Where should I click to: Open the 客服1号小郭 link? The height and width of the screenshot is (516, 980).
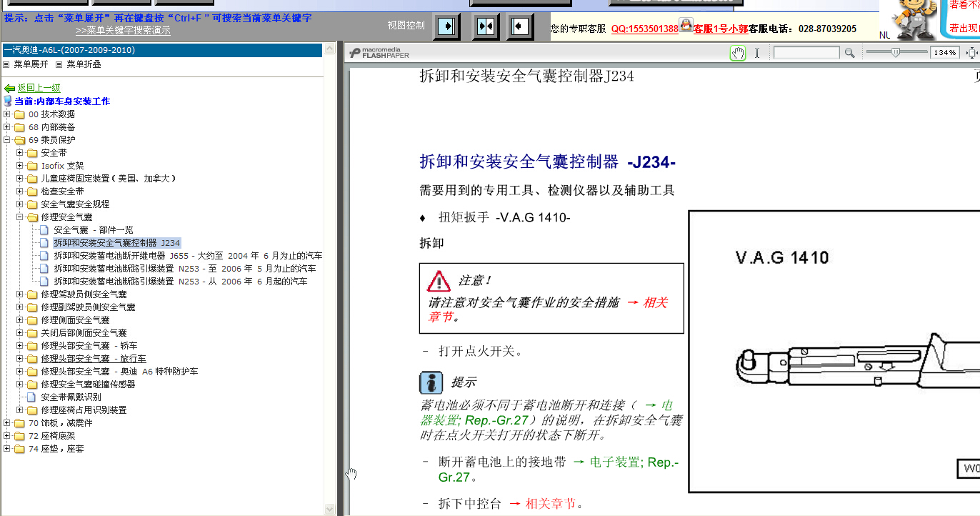pyautogui.click(x=721, y=29)
